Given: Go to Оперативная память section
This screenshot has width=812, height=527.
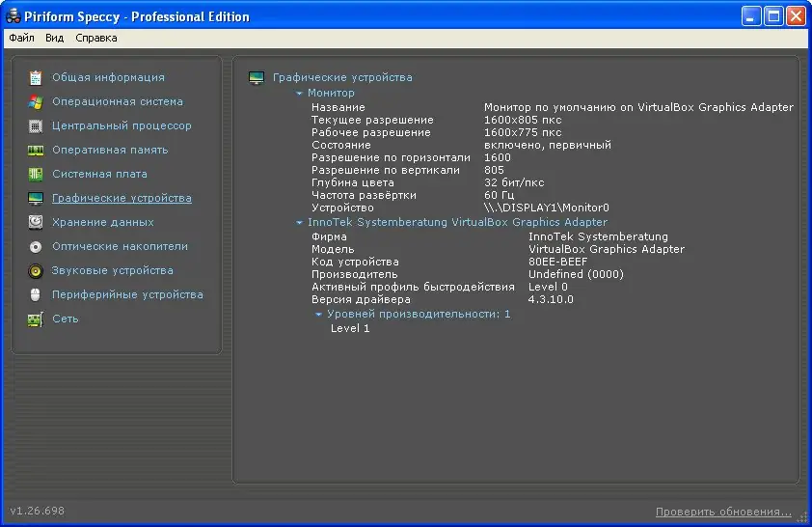Looking at the screenshot, I should [x=110, y=150].
